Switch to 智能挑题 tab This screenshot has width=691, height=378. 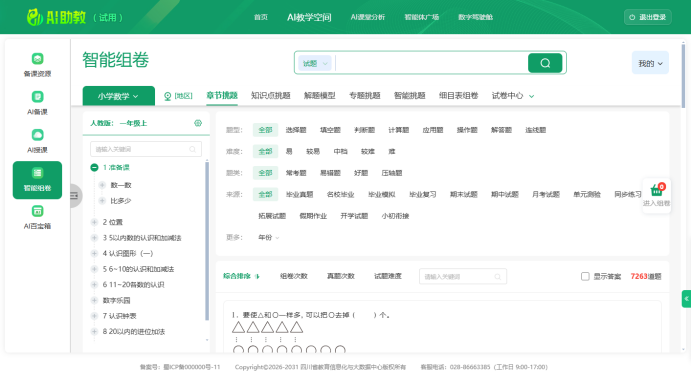(409, 96)
